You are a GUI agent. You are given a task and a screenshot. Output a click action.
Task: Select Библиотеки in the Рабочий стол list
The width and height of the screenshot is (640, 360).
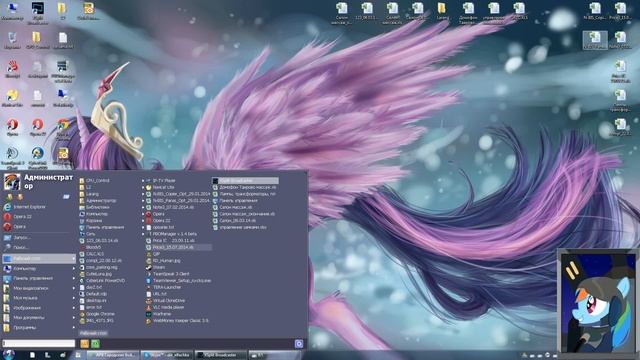coord(94,207)
